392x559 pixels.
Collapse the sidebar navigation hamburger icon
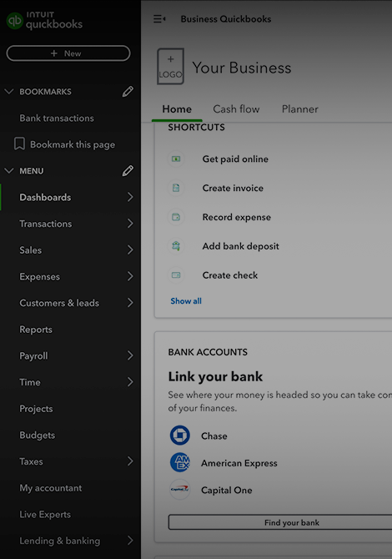159,19
